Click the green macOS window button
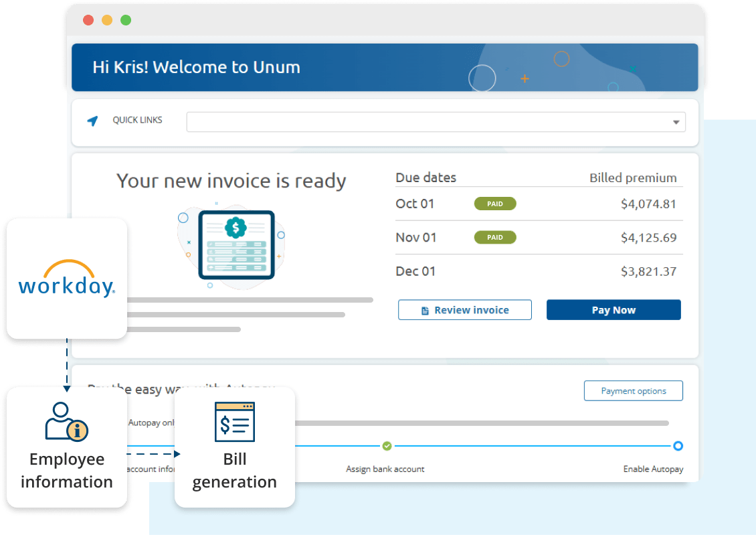 (126, 20)
